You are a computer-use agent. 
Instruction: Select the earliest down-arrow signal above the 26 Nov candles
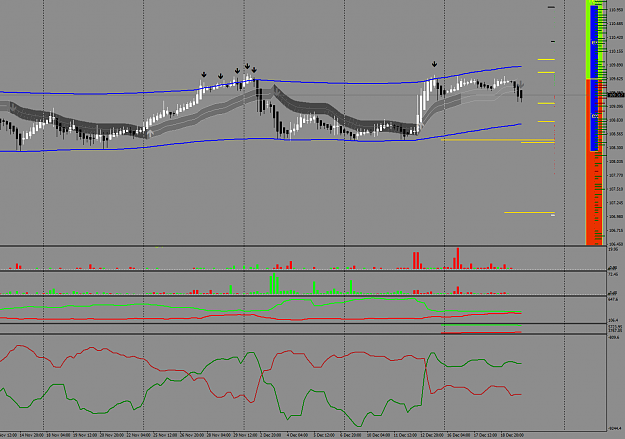tap(204, 75)
